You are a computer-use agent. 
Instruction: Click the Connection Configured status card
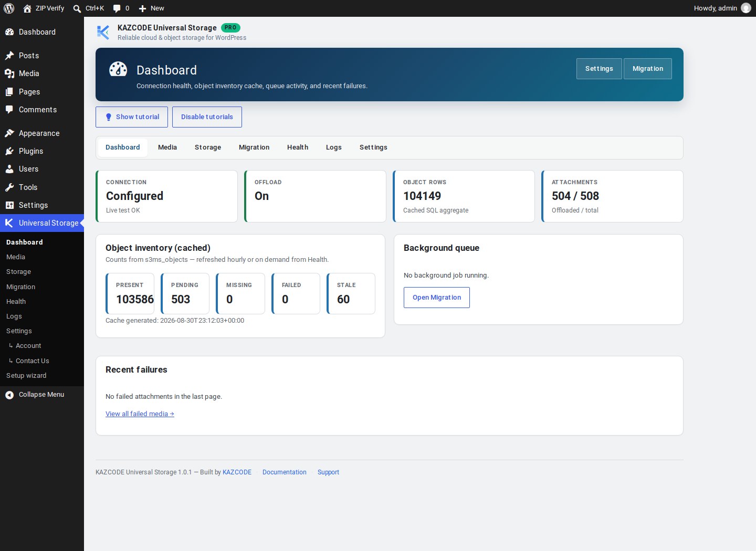tap(167, 196)
